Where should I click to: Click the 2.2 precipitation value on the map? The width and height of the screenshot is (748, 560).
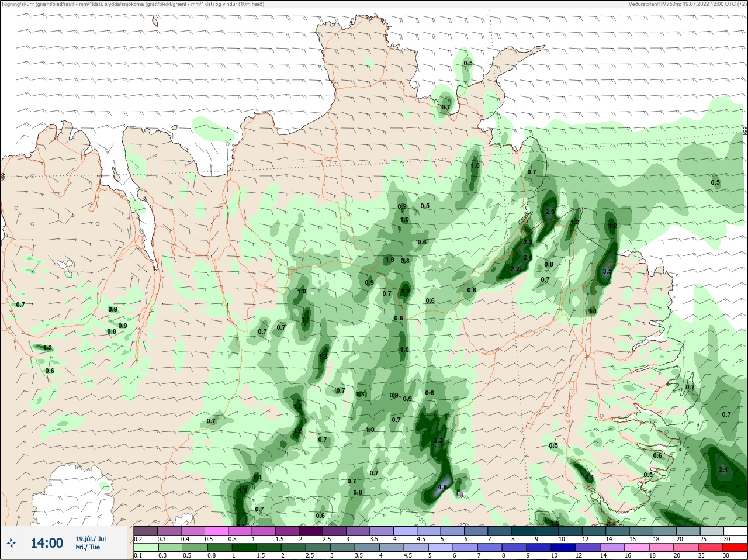pyautogui.click(x=515, y=269)
